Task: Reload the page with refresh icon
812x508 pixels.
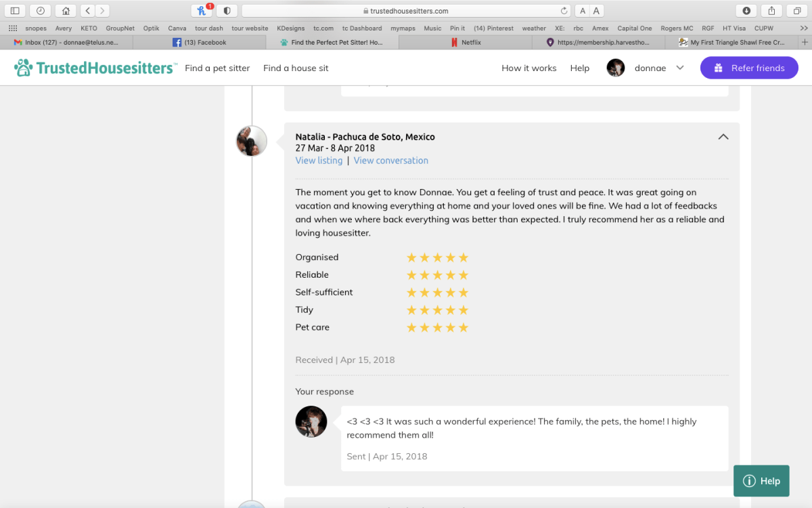Action: [564, 11]
